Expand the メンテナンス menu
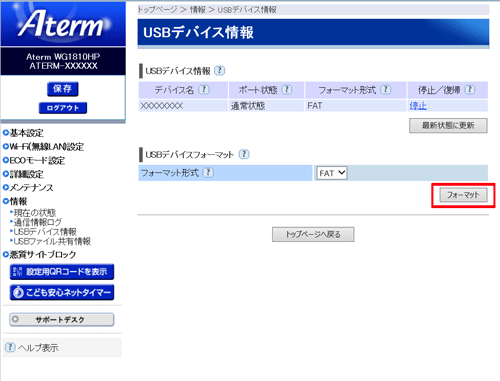 click(31, 188)
